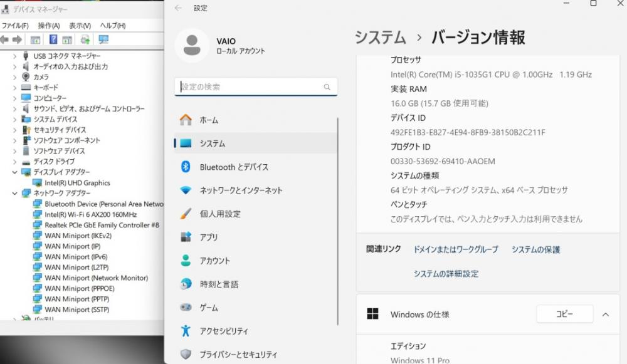Select Intel(R) Wi-Fi 6 AX200 160MHz adapter
Screen dimensions: 627x364
coord(91,214)
